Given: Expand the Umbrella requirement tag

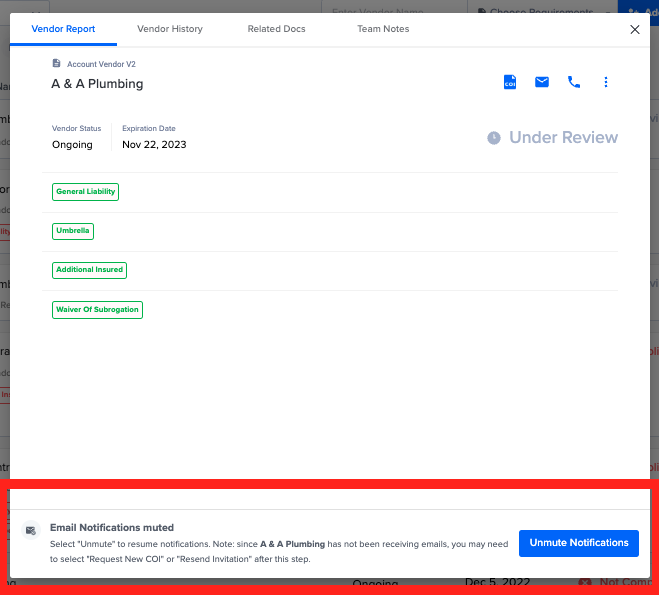Looking at the screenshot, I should [x=73, y=231].
